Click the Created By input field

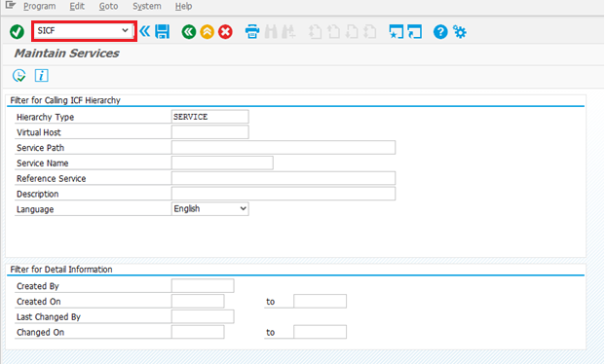(203, 285)
